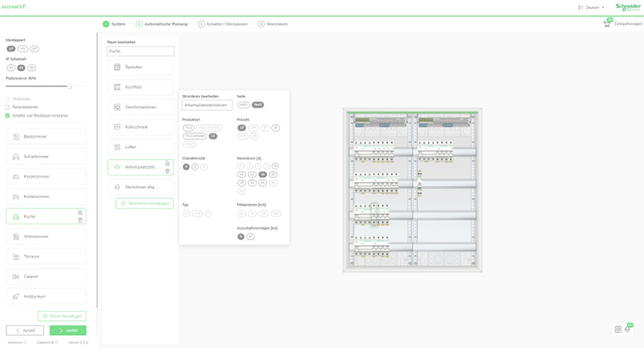Go to the Schalter / Steckdosen step
This screenshot has width=644, height=363.
click(223, 24)
